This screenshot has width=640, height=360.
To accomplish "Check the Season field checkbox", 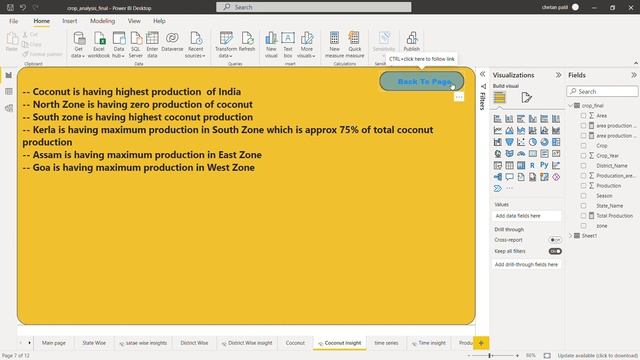I will pos(583,196).
